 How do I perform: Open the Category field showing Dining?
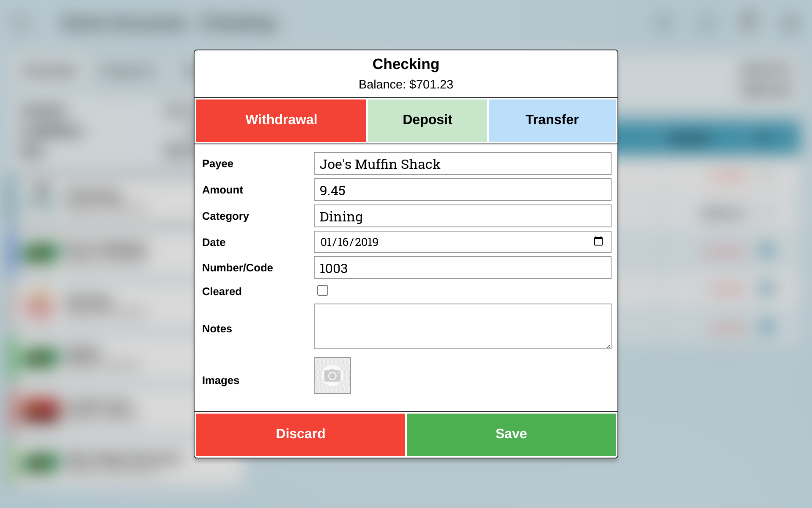[462, 216]
